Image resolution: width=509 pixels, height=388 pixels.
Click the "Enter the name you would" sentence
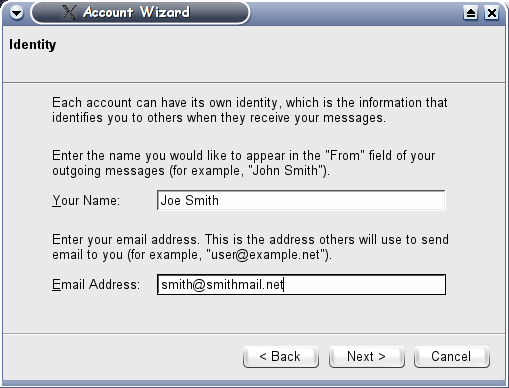(244, 163)
